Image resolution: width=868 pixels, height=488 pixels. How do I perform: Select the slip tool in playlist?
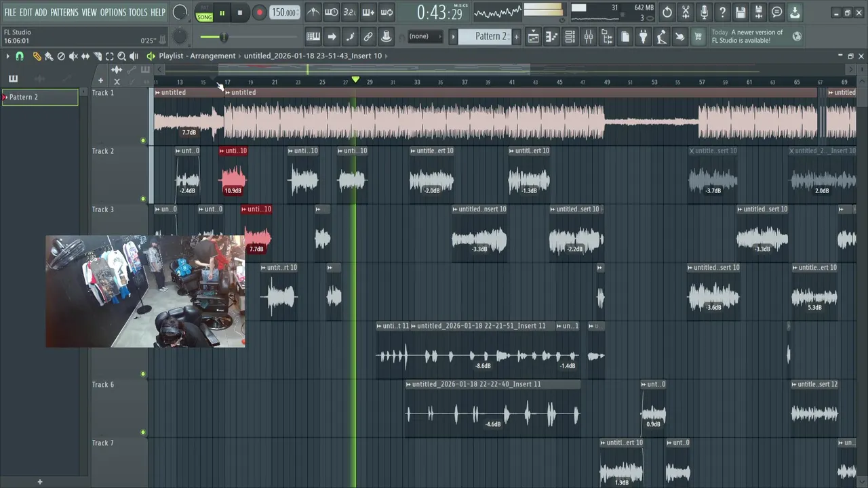pos(85,56)
